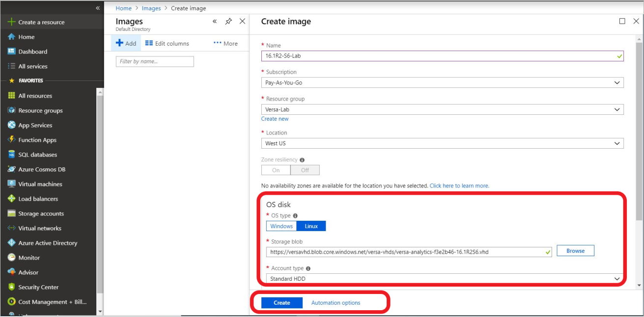Click the Name input field
This screenshot has width=644, height=317.
(443, 56)
